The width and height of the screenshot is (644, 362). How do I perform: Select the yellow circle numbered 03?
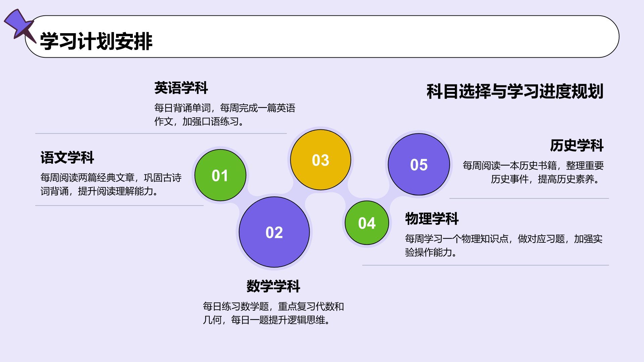point(320,160)
